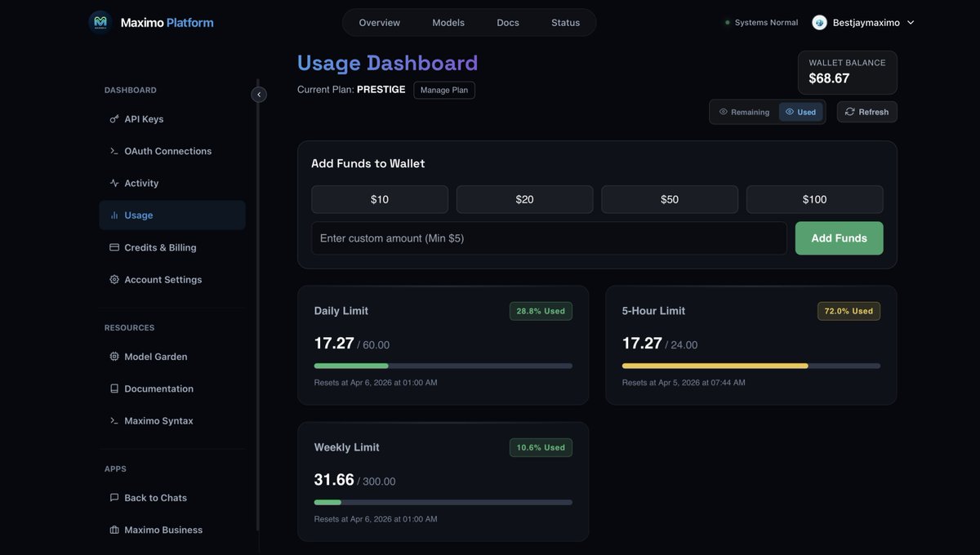Click the Manage Plan button
This screenshot has width=980, height=555.
pyautogui.click(x=444, y=90)
